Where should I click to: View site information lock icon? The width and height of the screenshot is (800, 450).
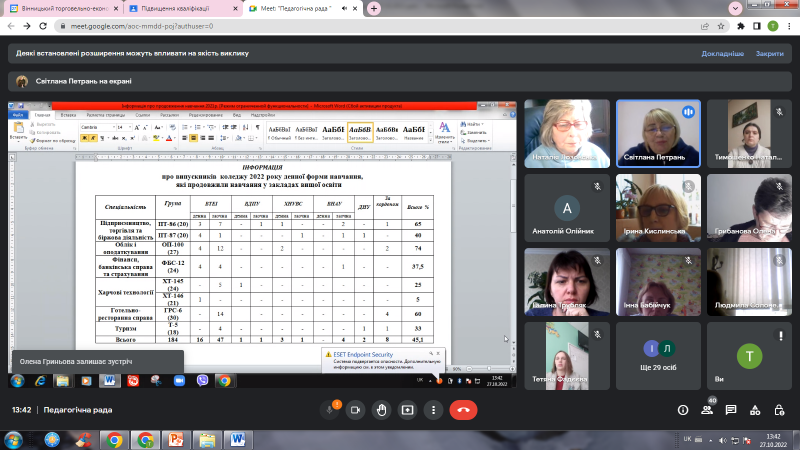click(x=63, y=26)
